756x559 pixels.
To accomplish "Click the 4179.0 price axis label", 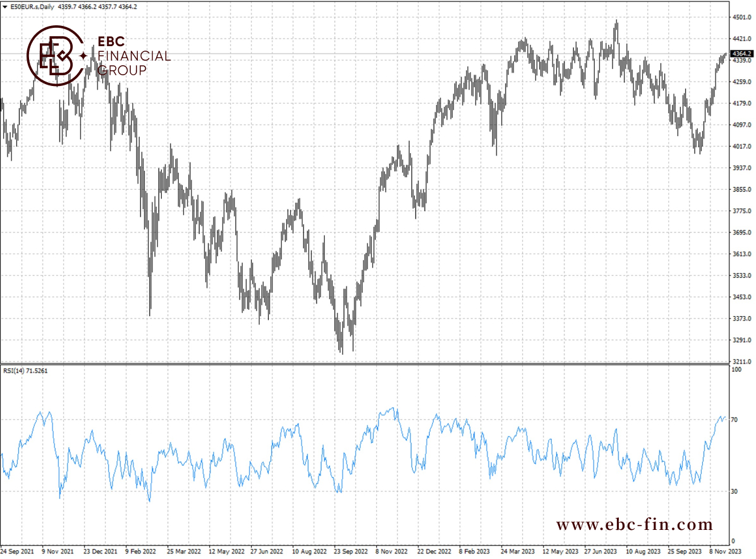I will [x=742, y=103].
